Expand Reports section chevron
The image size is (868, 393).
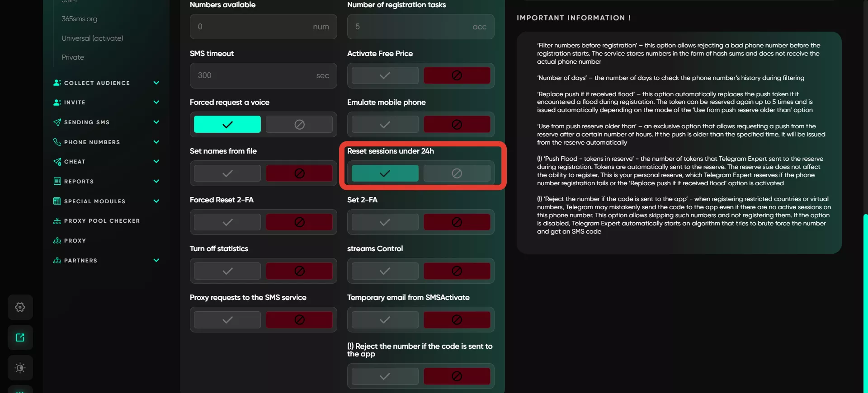point(156,181)
